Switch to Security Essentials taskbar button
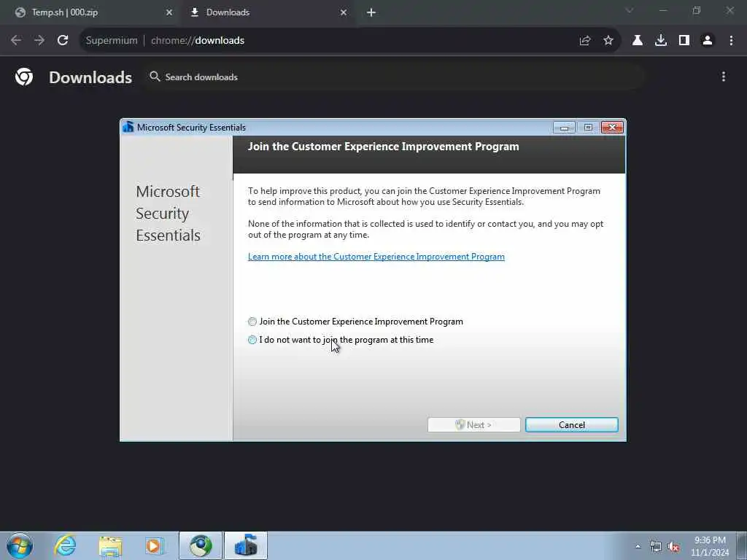 (x=246, y=545)
